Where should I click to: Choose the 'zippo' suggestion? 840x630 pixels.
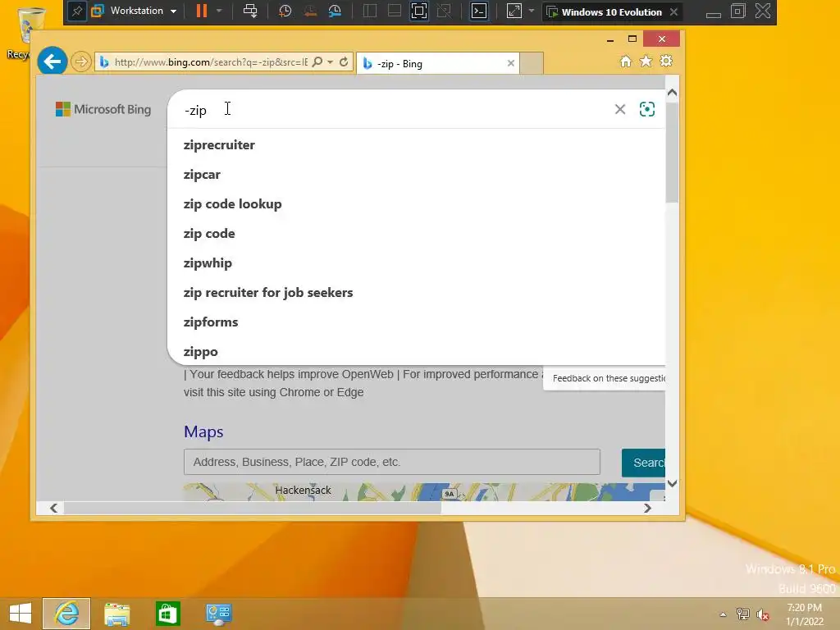click(416, 351)
